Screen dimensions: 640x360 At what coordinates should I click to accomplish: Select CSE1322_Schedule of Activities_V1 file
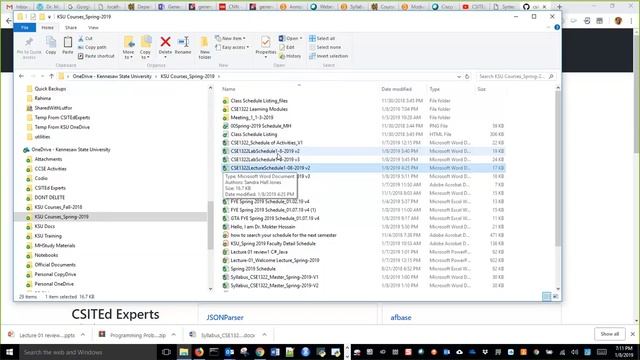[x=267, y=142]
